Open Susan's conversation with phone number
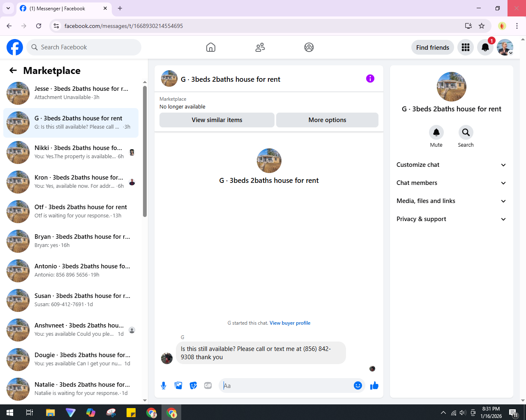 (x=71, y=300)
